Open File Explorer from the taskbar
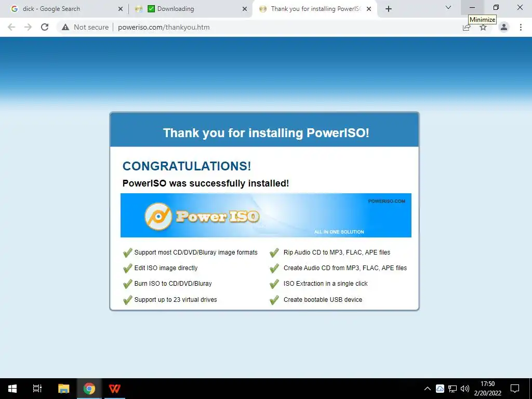The height and width of the screenshot is (399, 532). (x=64, y=389)
